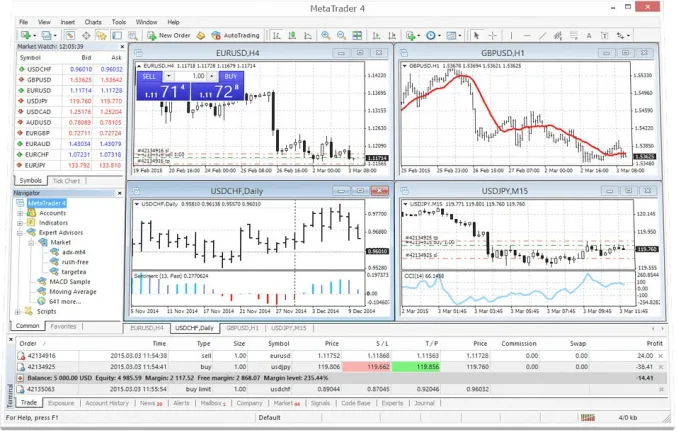
Task: Open a new chart via toolbar icon
Action: [25, 35]
